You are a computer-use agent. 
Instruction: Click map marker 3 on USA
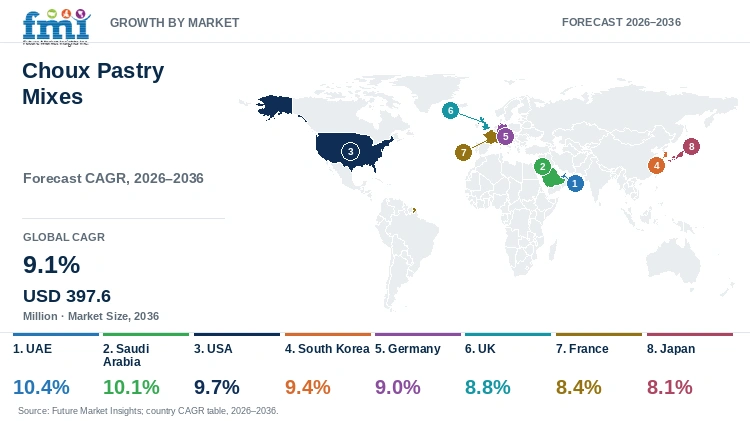350,152
